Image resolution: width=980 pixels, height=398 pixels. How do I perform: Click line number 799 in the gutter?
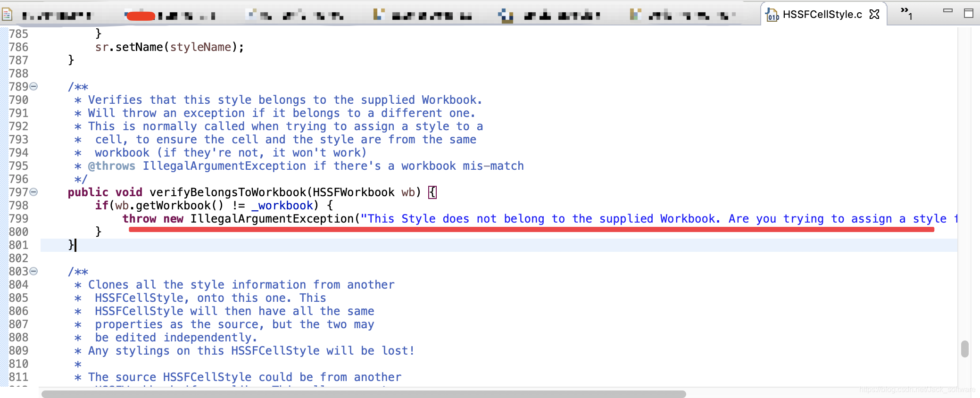pyautogui.click(x=18, y=219)
